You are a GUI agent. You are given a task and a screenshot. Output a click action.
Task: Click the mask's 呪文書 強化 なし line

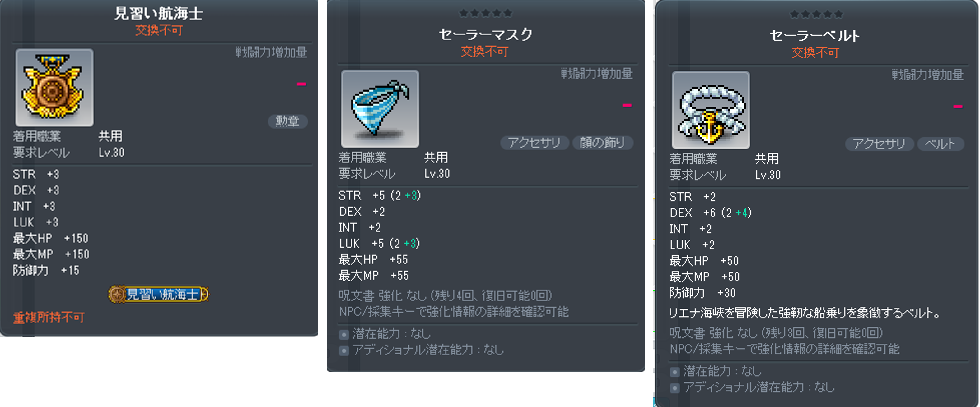tap(445, 295)
